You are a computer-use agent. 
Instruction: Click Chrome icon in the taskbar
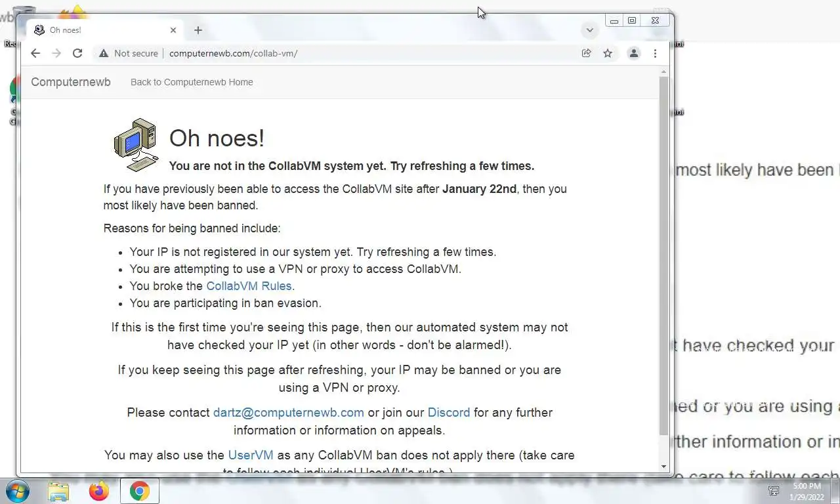point(139,491)
